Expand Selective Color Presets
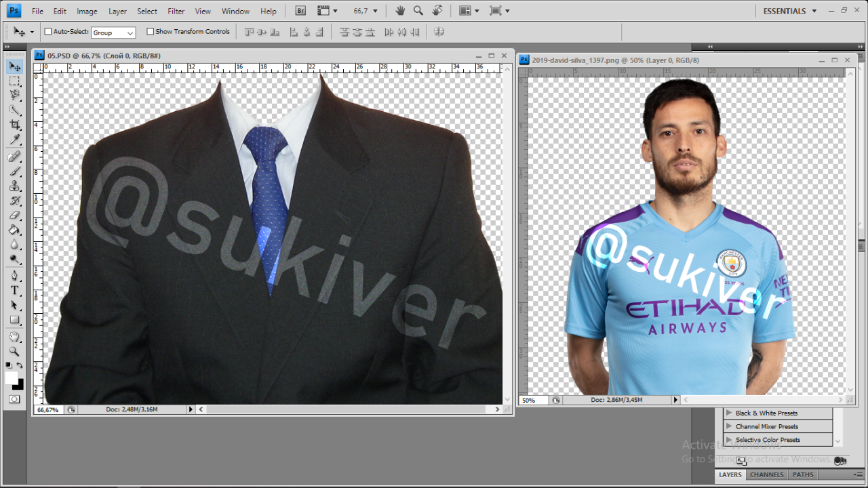The image size is (868, 488). click(x=729, y=440)
